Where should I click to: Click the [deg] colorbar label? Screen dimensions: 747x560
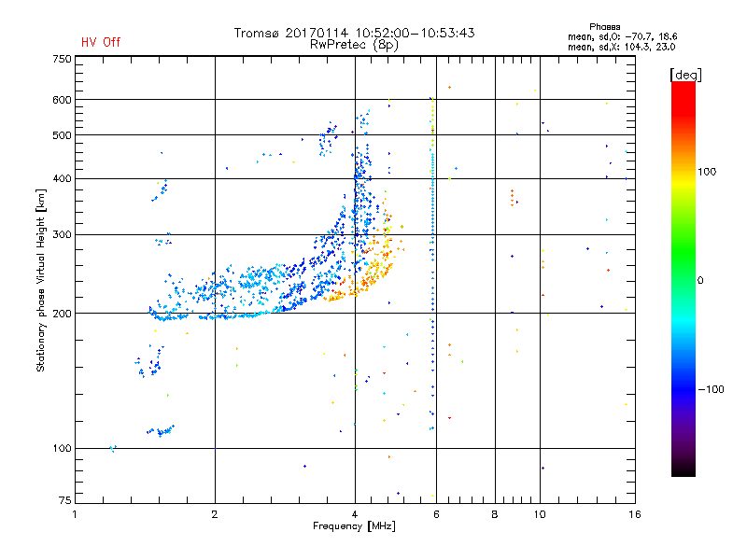point(685,75)
